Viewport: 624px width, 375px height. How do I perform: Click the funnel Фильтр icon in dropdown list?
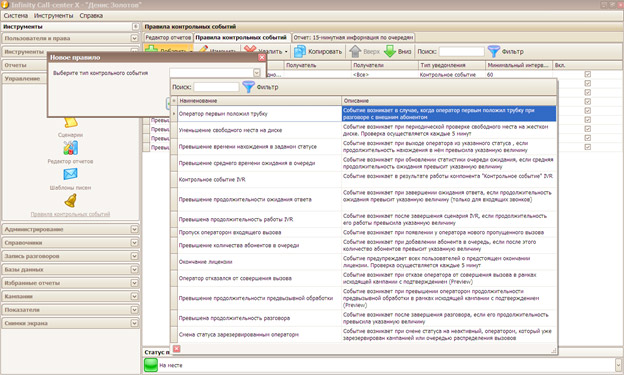point(248,87)
